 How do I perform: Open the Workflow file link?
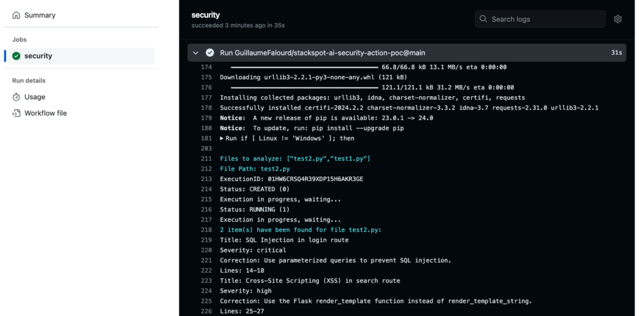pos(45,113)
